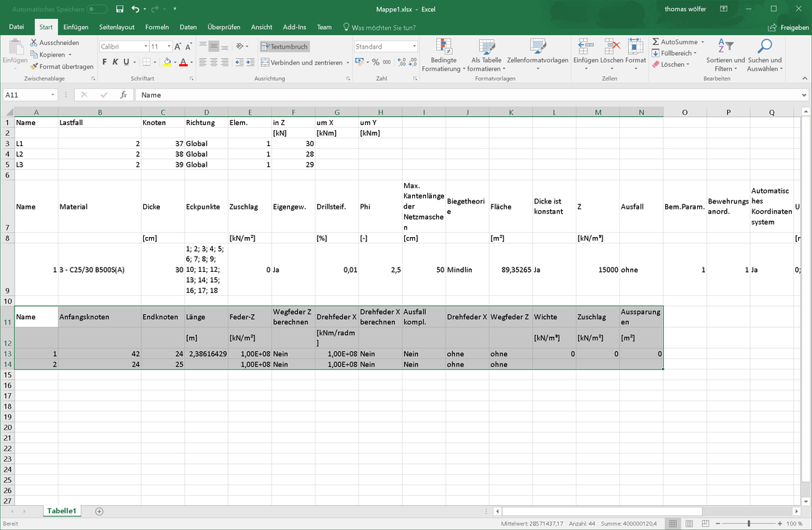Click Verbinden und zentrieren button
812x530 pixels.
tap(301, 63)
